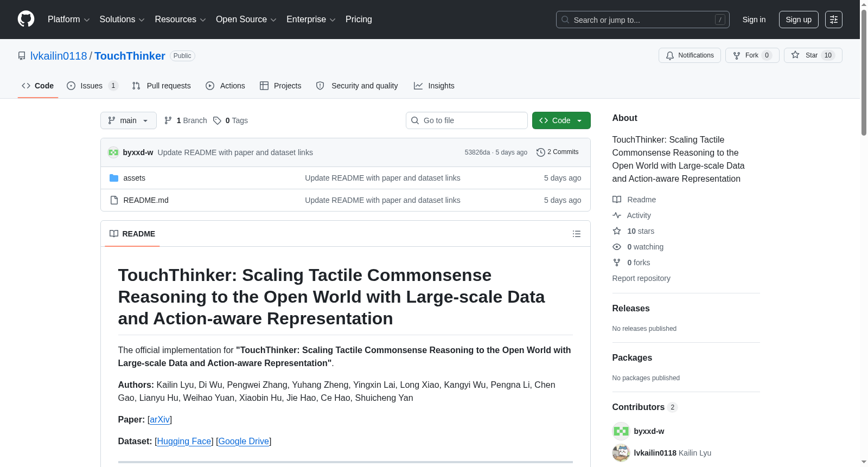Select the README tab header

[132, 234]
